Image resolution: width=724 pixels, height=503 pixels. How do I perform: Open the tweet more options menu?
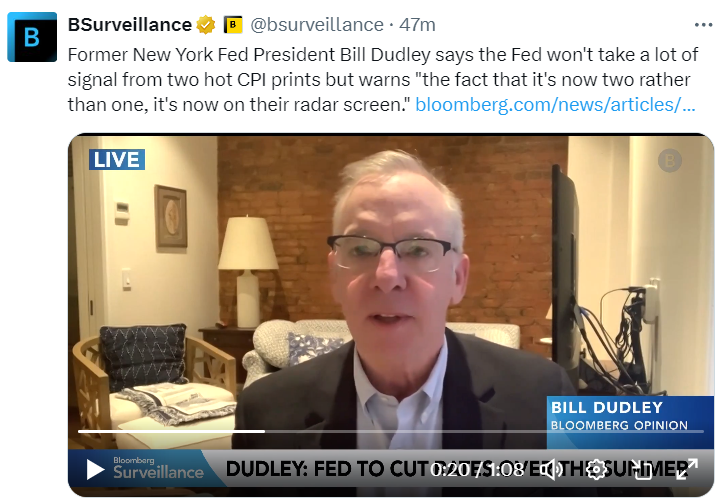703,25
